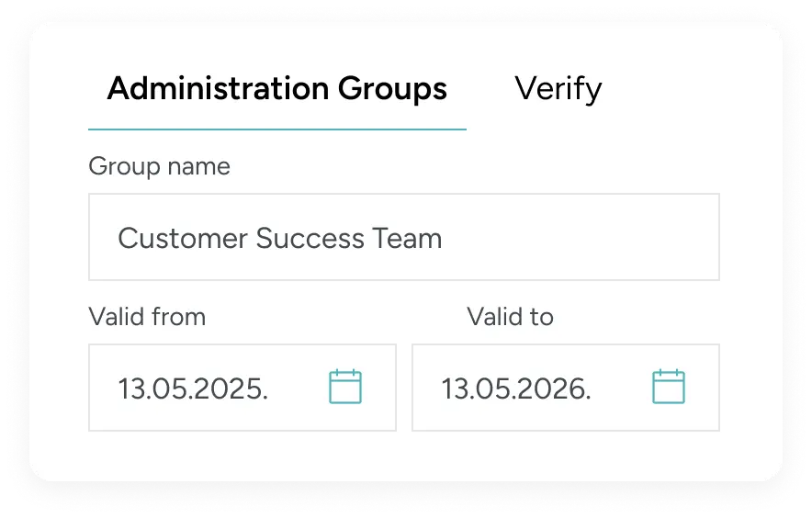Pick an expiry date with calendar icon

click(x=669, y=387)
